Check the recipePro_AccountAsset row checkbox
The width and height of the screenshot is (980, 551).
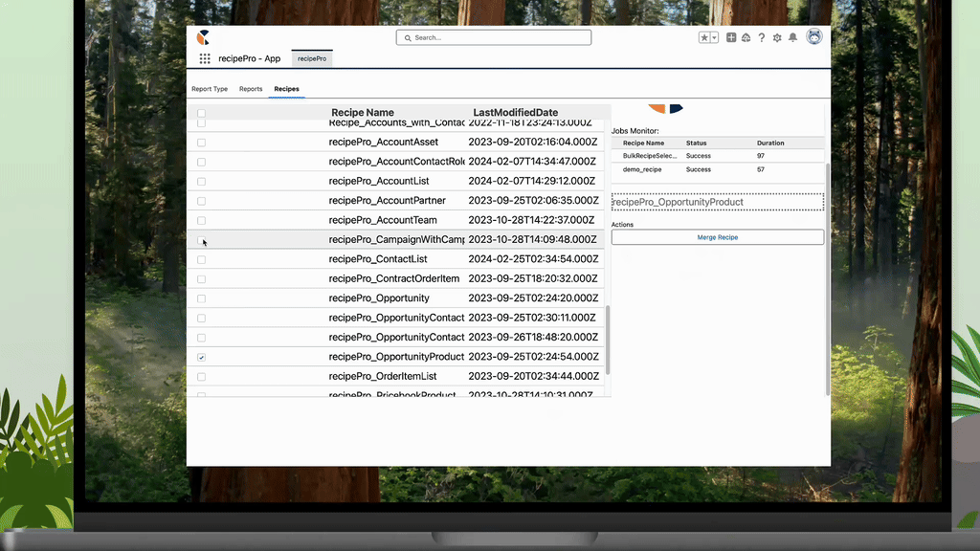[201, 143]
